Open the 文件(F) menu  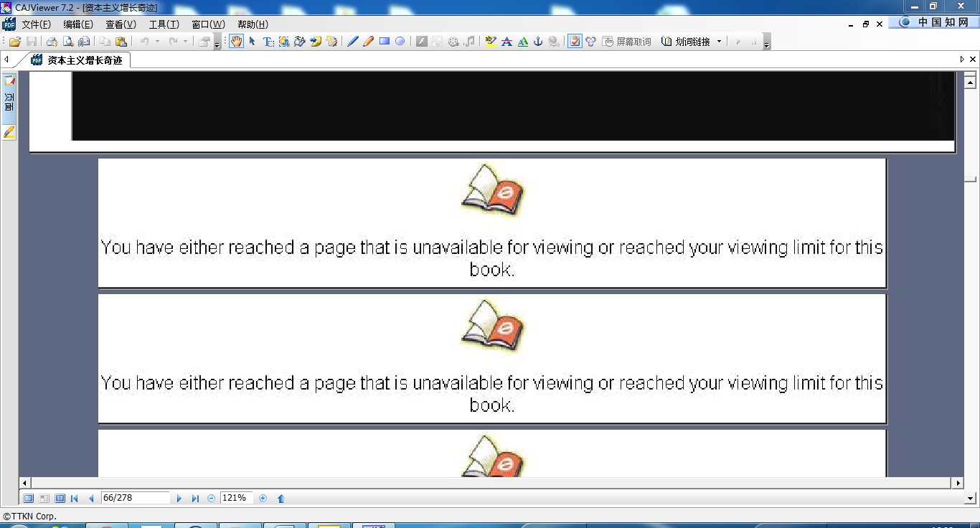pyautogui.click(x=36, y=24)
